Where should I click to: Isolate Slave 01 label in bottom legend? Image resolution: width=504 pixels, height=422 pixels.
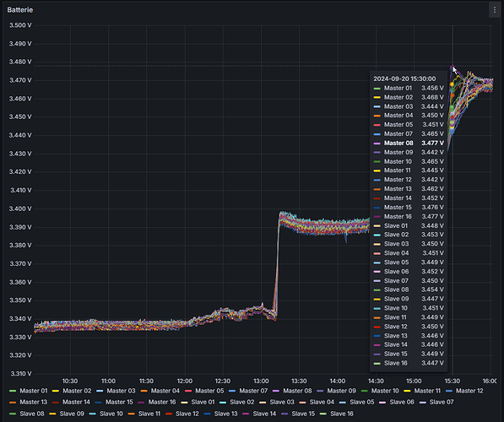point(203,402)
